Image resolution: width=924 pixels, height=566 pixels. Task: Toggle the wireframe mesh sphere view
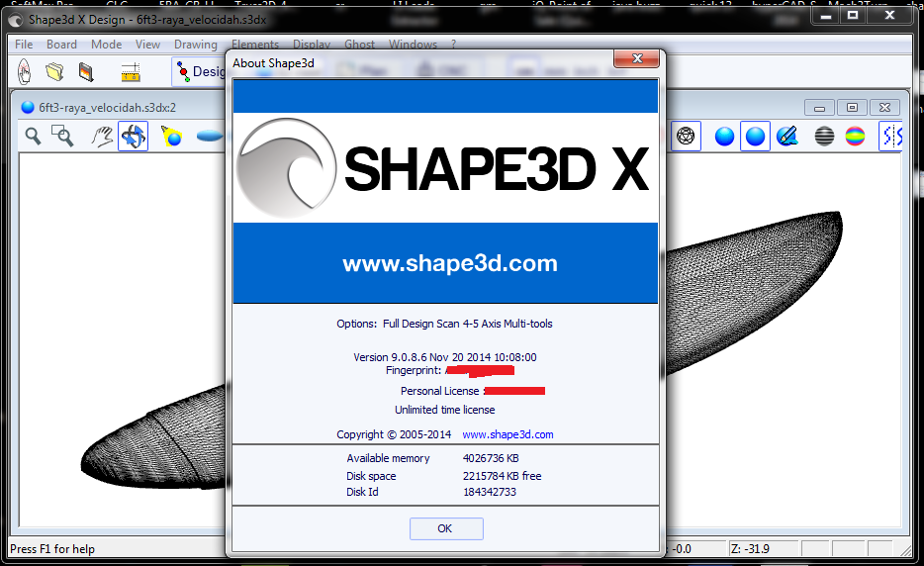686,137
